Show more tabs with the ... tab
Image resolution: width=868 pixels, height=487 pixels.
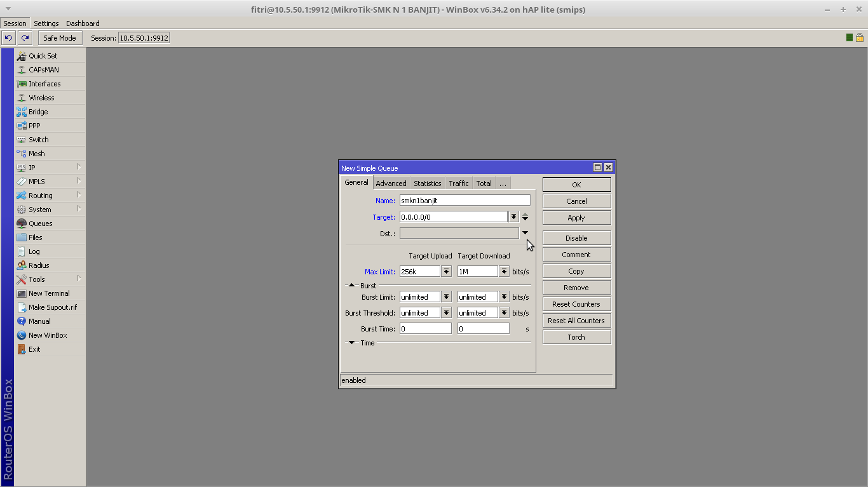pos(503,183)
